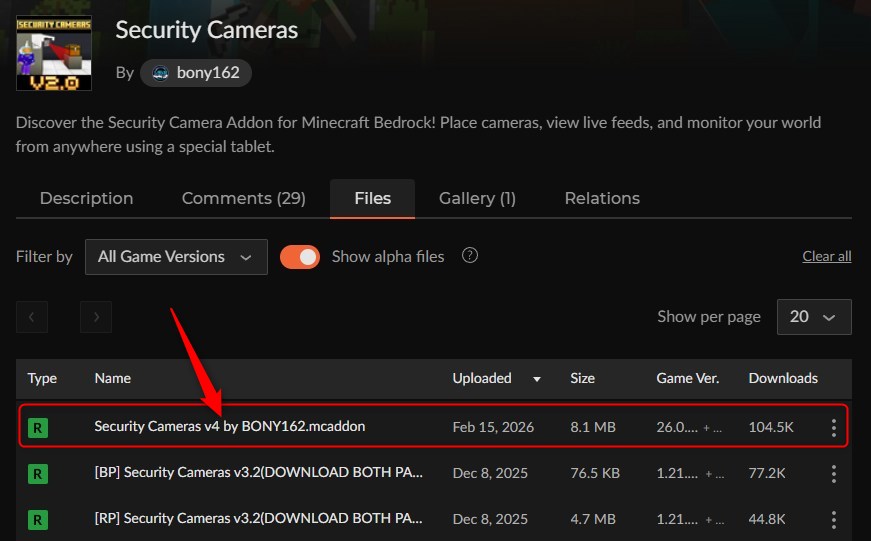The image size is (871, 541).
Task: Open more options menu for [RP] v3.2 file
Action: coord(834,520)
